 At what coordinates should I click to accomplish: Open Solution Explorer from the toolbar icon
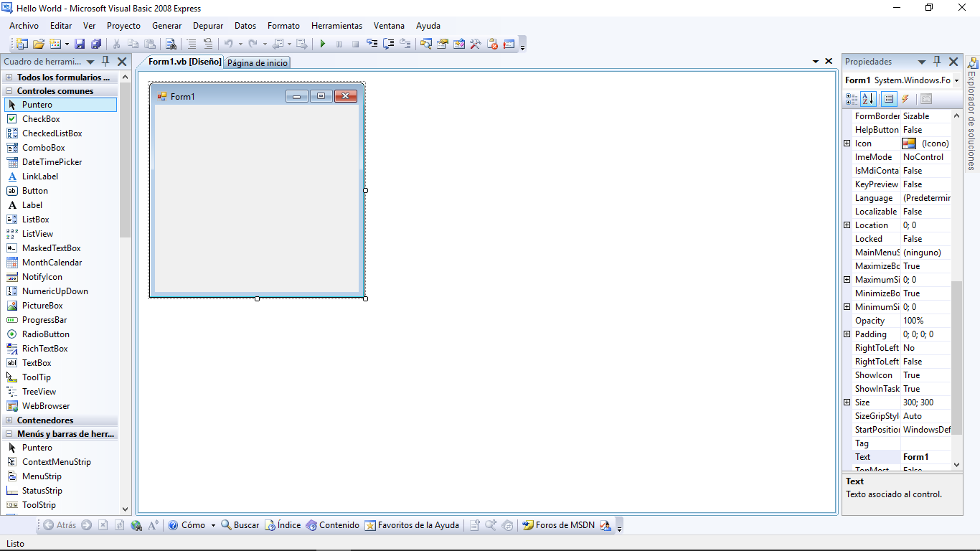tap(426, 44)
